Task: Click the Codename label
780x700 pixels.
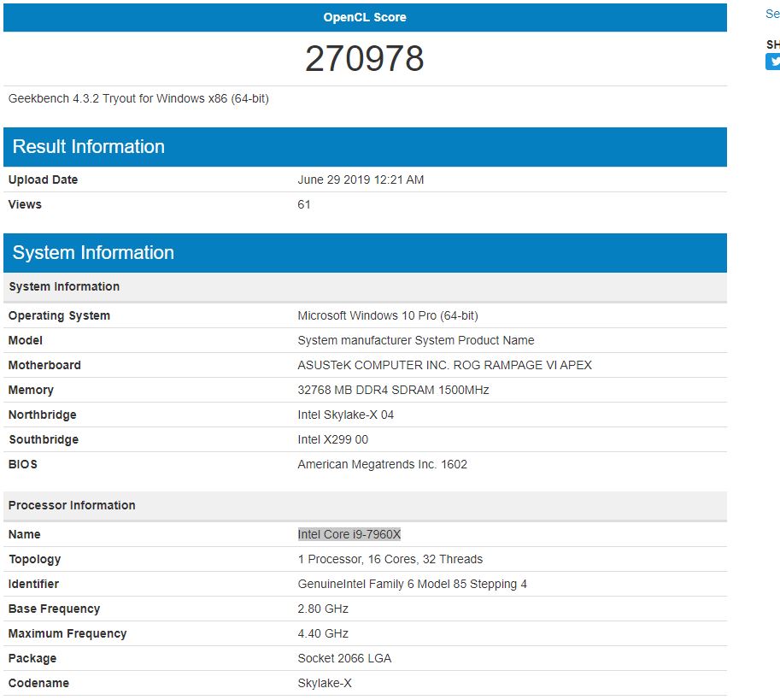Action: pos(38,684)
